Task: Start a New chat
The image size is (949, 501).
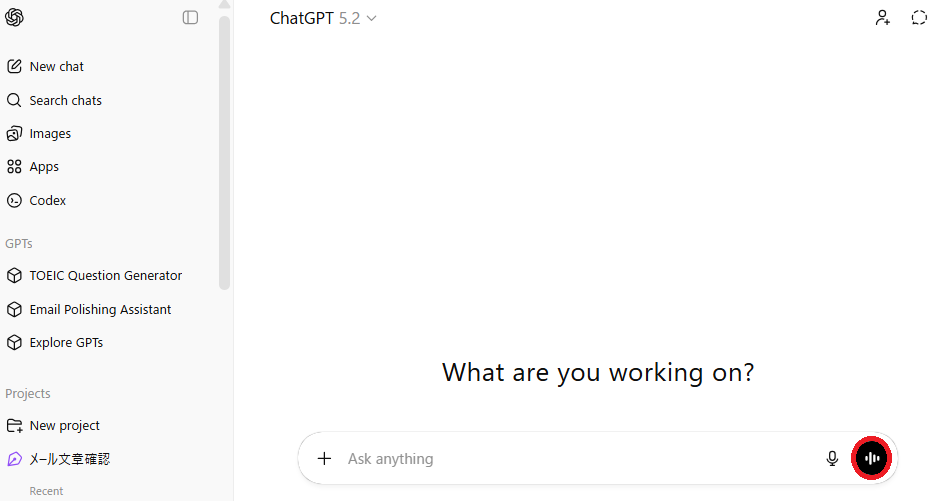Action: [x=56, y=67]
